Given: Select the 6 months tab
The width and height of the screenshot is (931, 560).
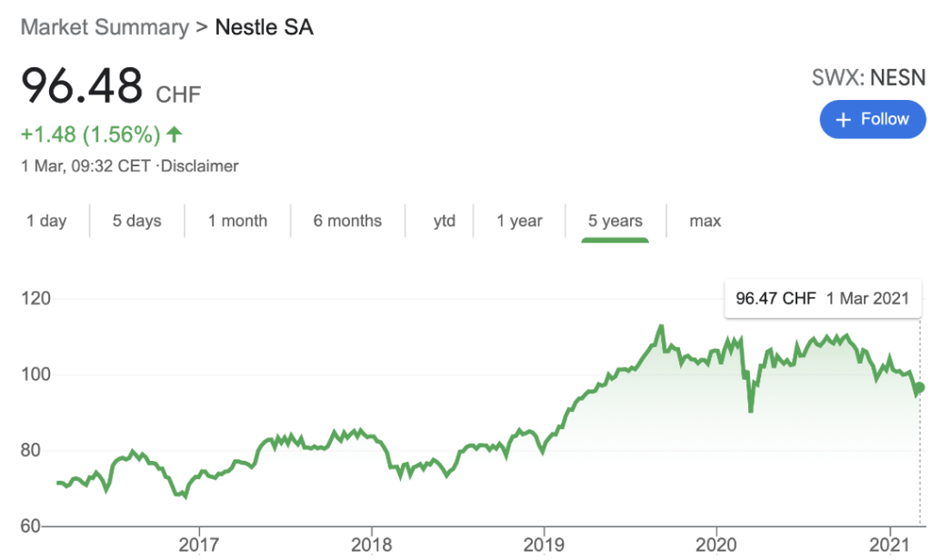Looking at the screenshot, I should (347, 221).
